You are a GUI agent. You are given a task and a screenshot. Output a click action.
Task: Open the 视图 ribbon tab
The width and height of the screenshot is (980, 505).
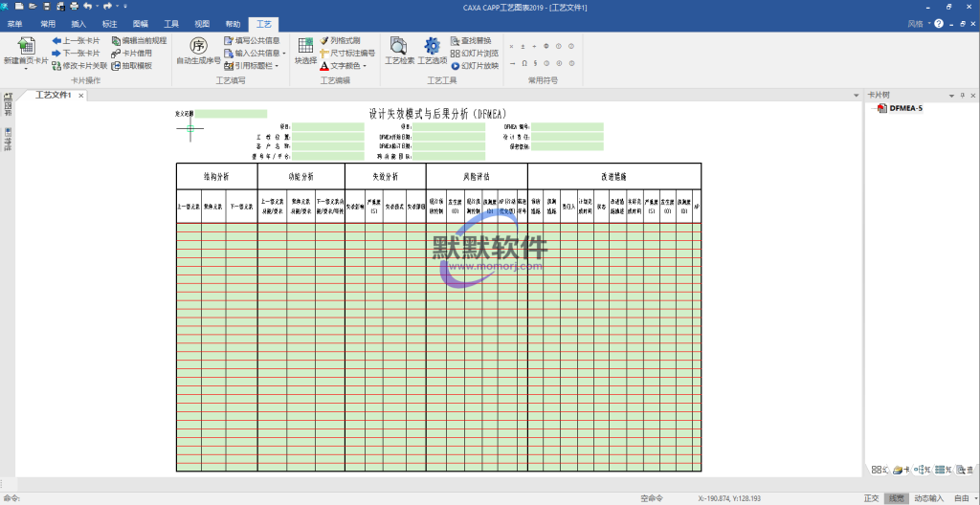tap(202, 23)
